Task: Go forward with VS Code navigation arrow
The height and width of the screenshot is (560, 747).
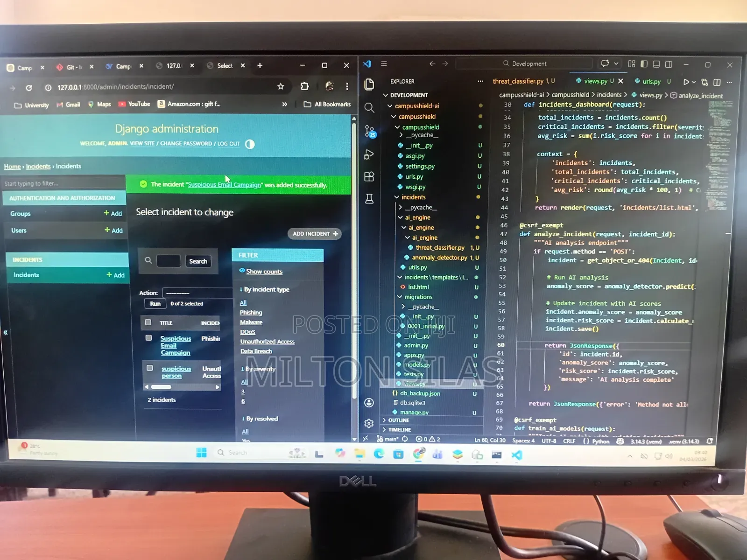Action: pos(445,63)
